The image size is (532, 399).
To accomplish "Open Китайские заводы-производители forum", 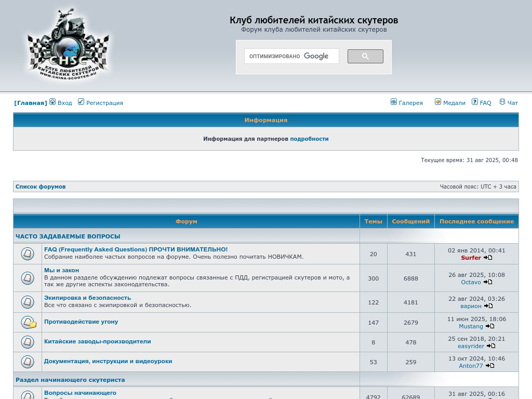I will point(97,341).
